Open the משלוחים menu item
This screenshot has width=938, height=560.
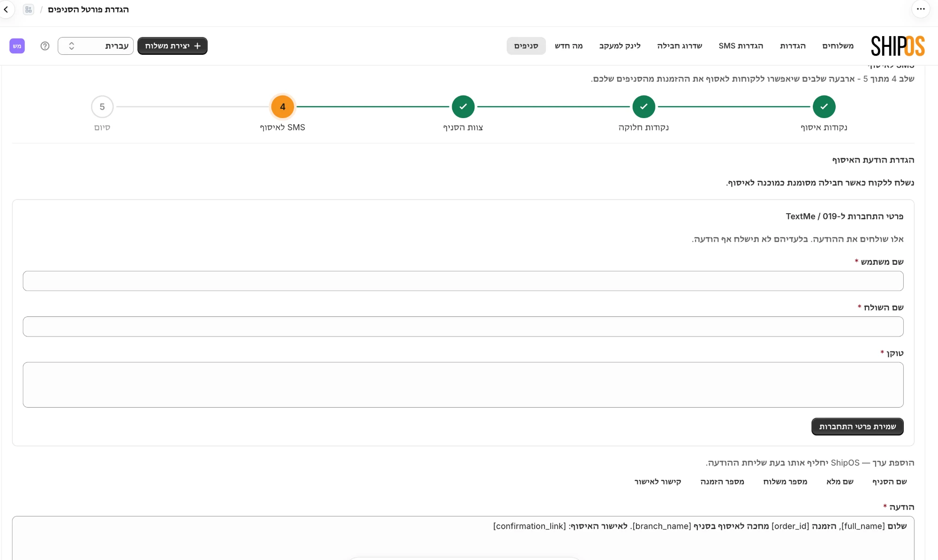pyautogui.click(x=838, y=46)
